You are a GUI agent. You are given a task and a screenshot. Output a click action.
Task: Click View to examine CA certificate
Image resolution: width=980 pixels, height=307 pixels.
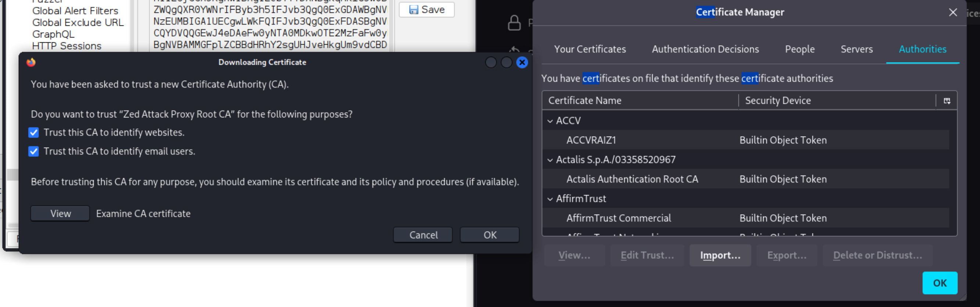[x=60, y=214]
